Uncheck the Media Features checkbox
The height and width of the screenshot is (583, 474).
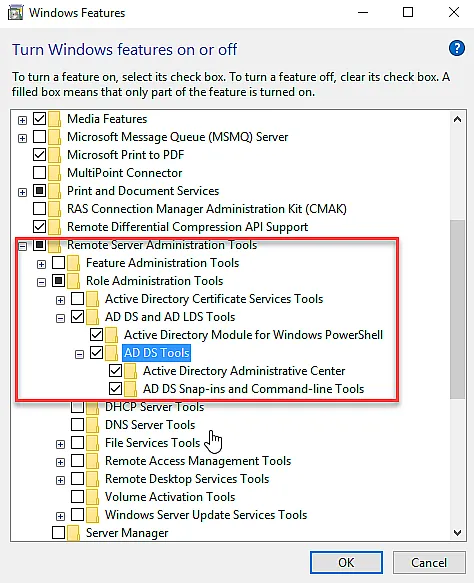[39, 119]
